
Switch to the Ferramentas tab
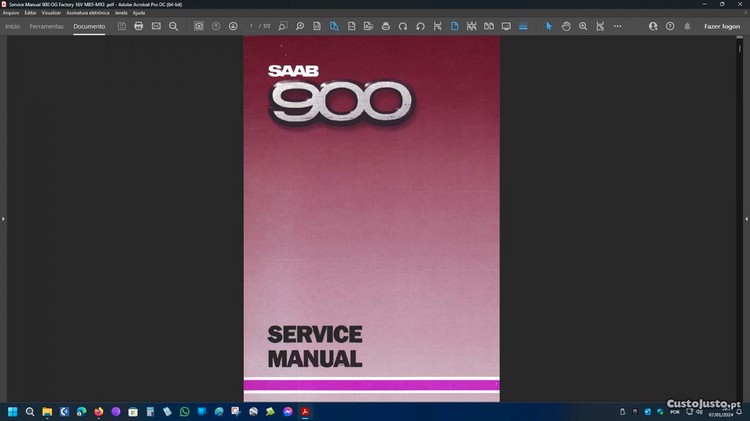tap(46, 26)
